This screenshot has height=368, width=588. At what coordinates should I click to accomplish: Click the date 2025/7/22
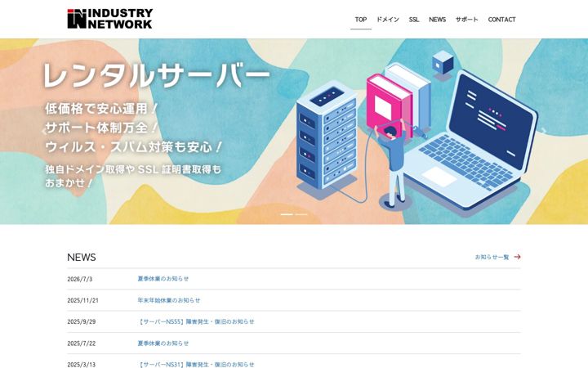tap(82, 343)
